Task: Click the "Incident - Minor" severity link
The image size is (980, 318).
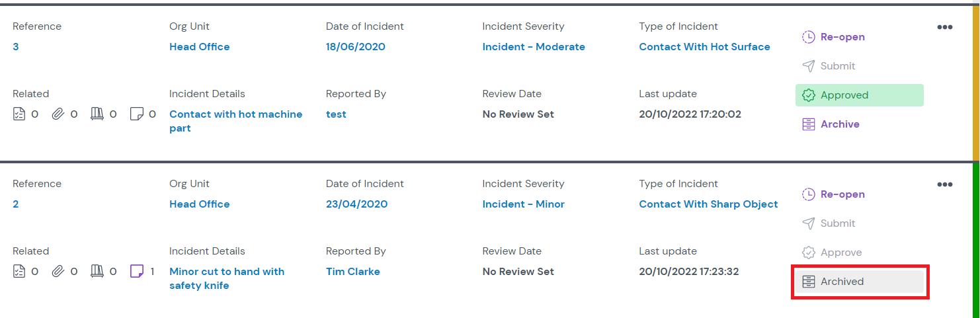Action: [523, 204]
